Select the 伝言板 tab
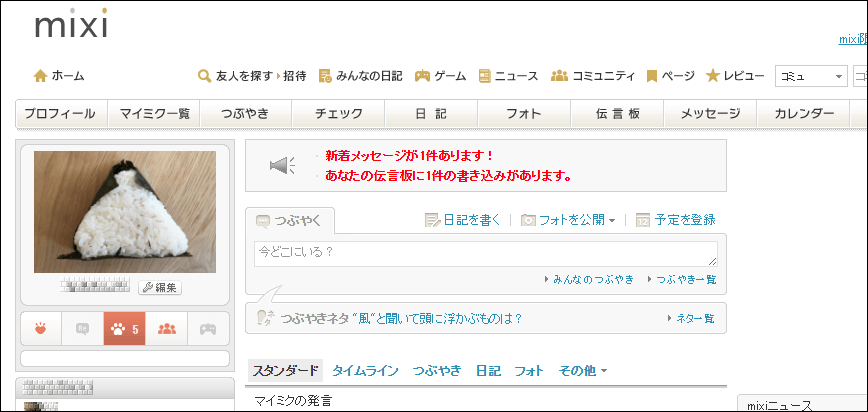Viewport: 868px width, 412px height. coord(617,114)
